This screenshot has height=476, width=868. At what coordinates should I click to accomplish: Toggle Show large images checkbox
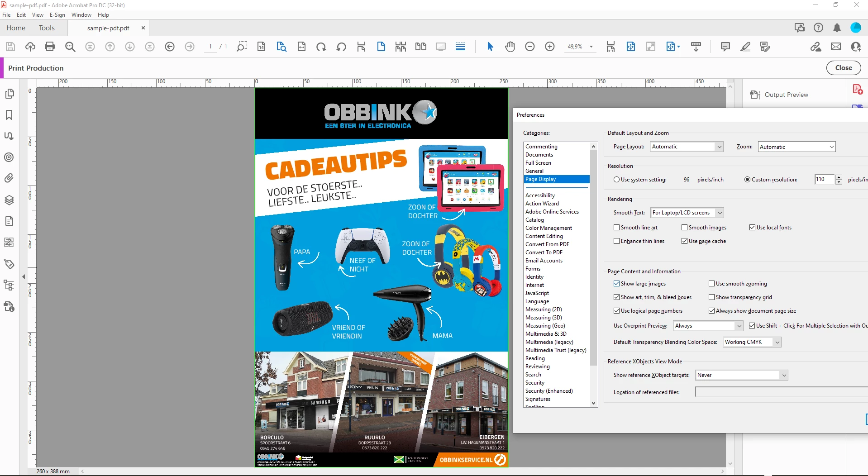pos(616,284)
